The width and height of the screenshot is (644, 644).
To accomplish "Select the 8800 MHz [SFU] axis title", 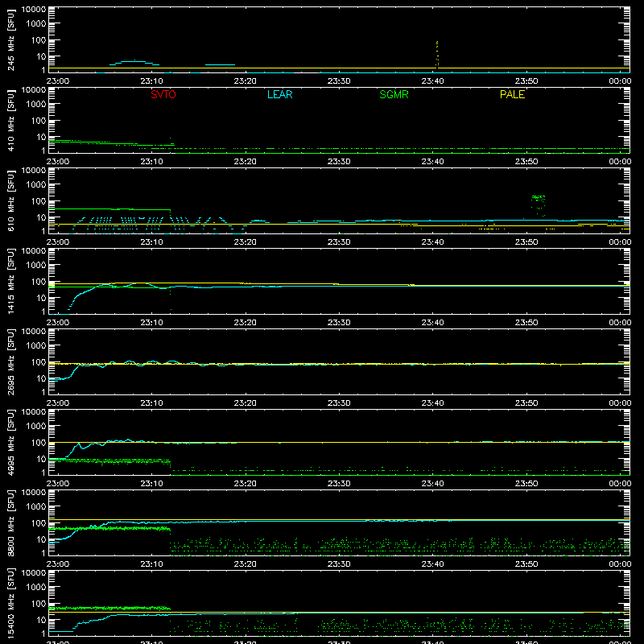I will (11, 523).
